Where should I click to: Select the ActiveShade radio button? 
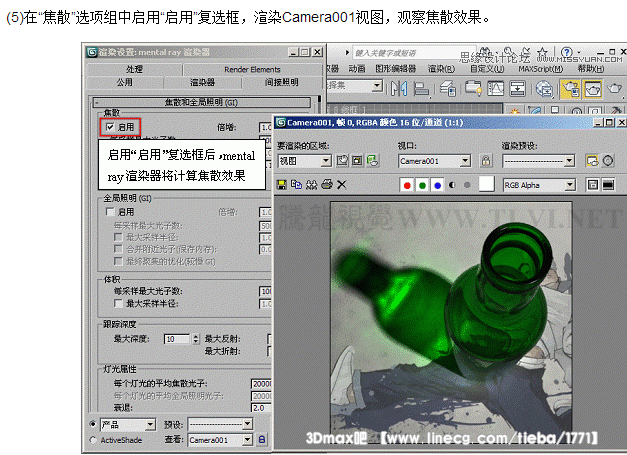point(93,440)
